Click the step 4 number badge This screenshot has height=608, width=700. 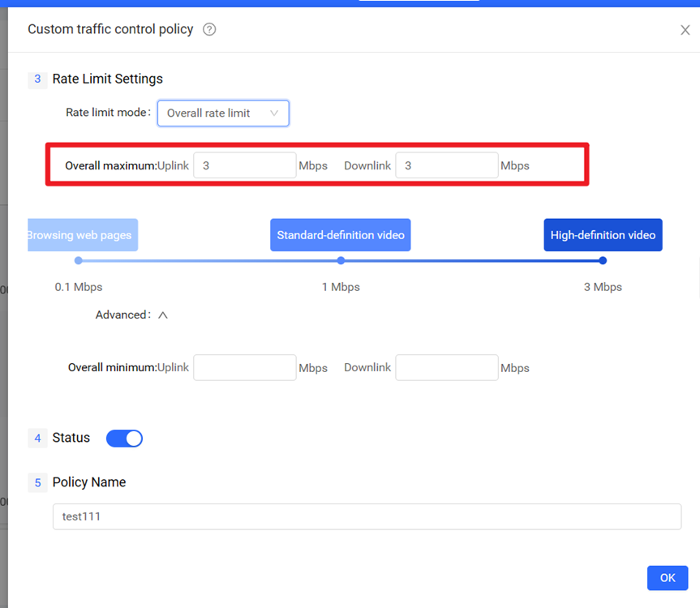(x=37, y=439)
